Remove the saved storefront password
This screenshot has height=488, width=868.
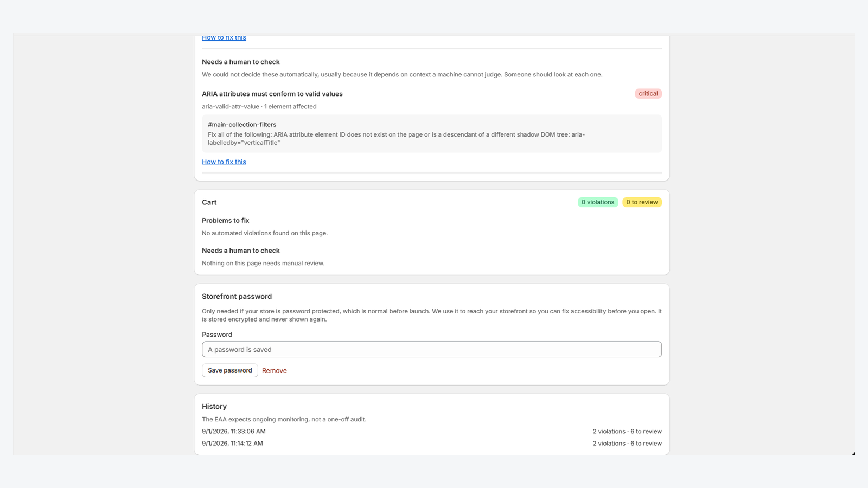tap(274, 371)
